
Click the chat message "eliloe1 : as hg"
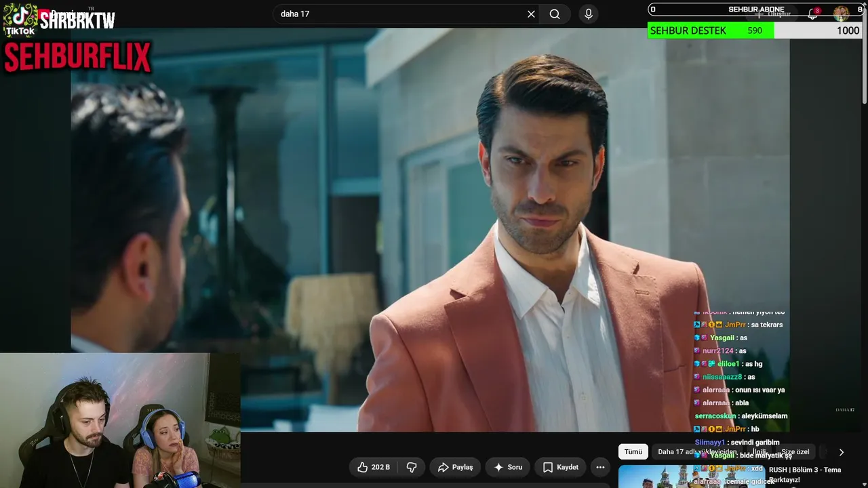coord(728,364)
